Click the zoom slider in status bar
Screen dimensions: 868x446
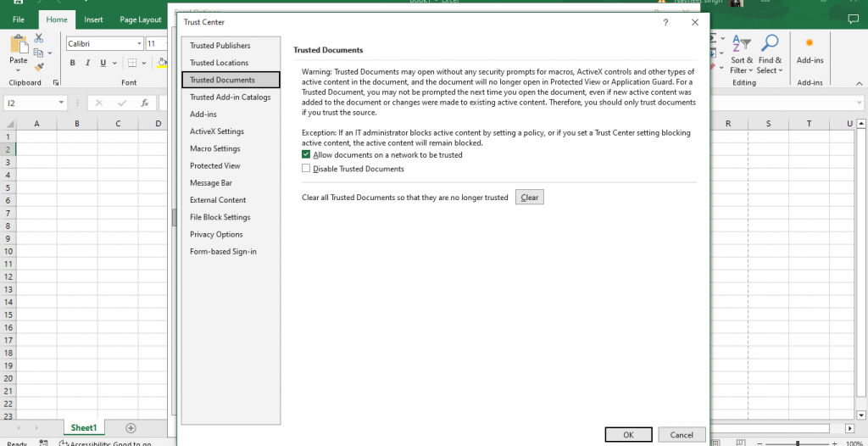(x=798, y=443)
